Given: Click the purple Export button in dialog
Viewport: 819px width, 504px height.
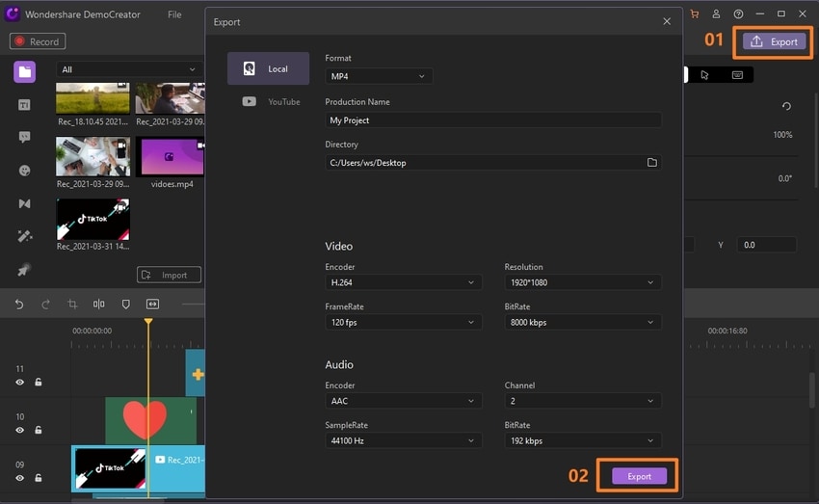Looking at the screenshot, I should tap(639, 476).
